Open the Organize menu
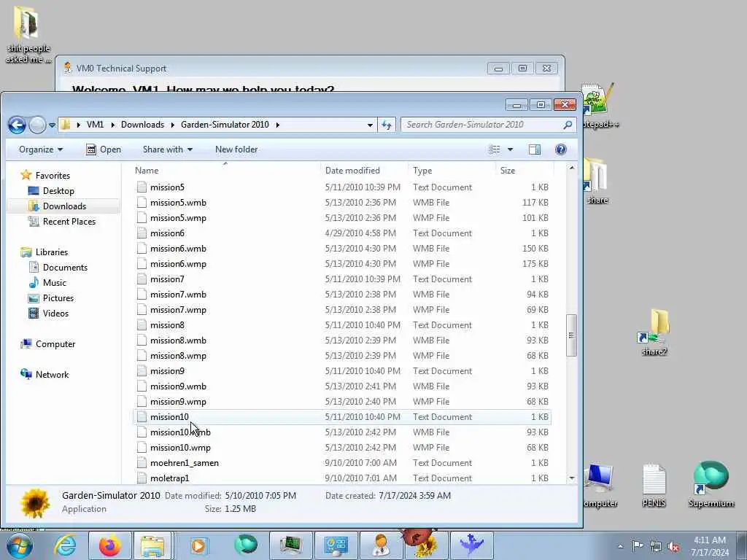Screen dimensions: 747x560 (x=41, y=149)
